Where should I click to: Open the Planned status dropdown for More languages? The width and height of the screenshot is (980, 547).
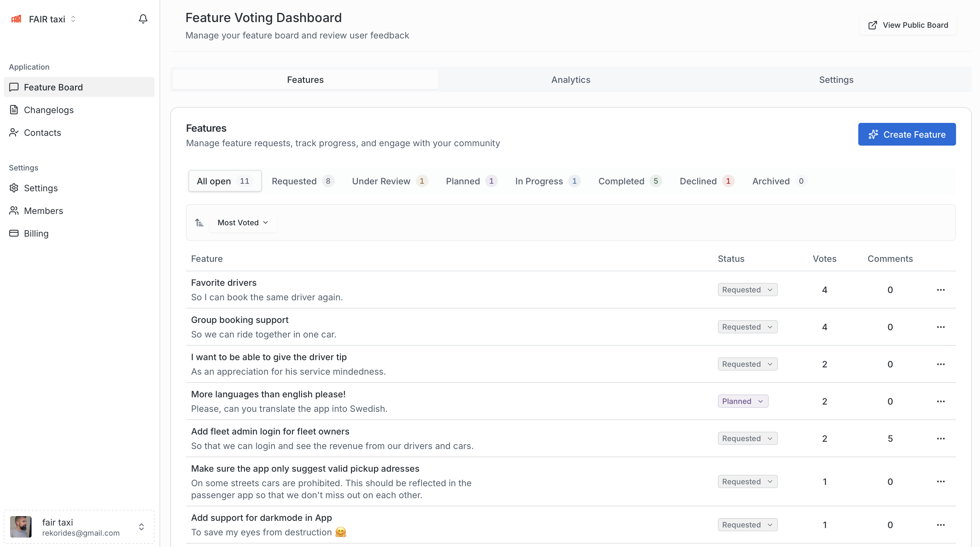743,401
